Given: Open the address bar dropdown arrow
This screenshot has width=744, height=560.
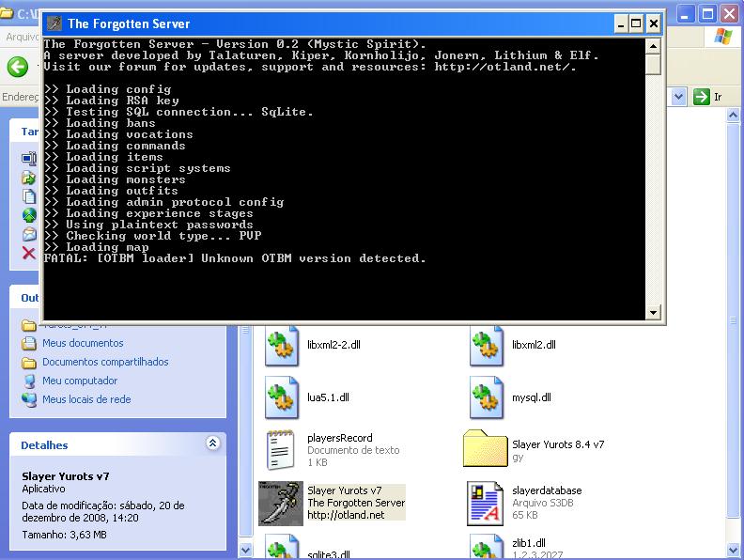Looking at the screenshot, I should (678, 97).
